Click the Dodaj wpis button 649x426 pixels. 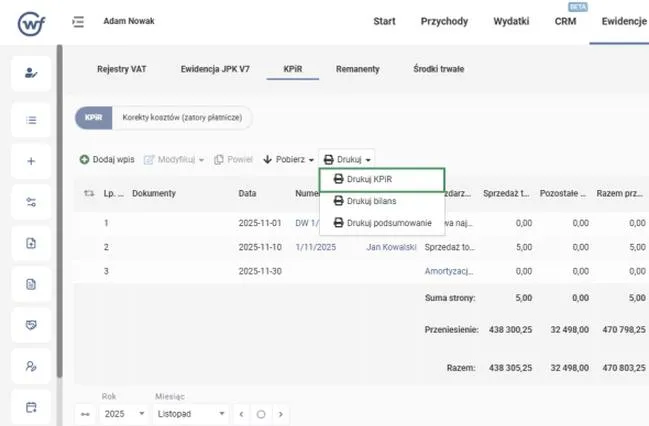tap(107, 159)
